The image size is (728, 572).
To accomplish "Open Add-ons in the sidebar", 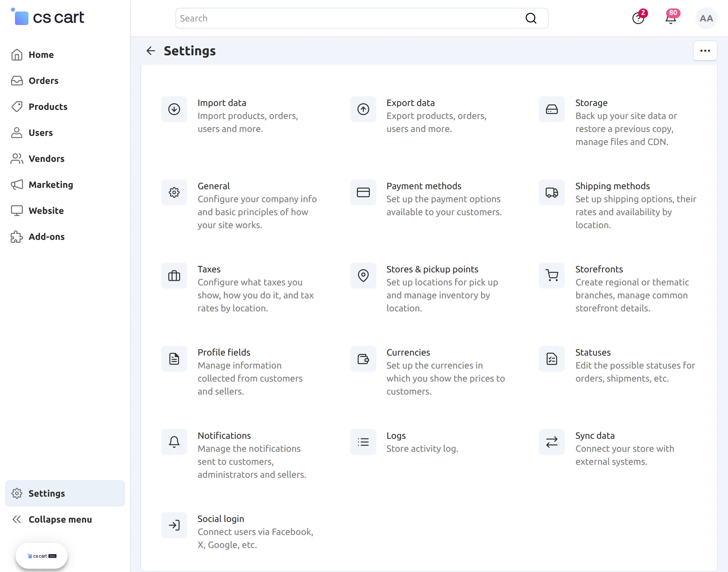I will [46, 237].
